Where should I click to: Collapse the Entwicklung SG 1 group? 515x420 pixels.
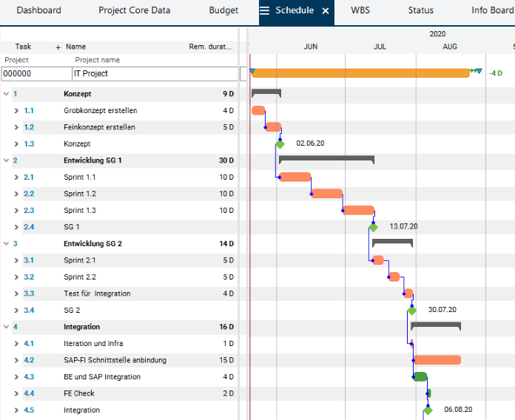pos(6,160)
